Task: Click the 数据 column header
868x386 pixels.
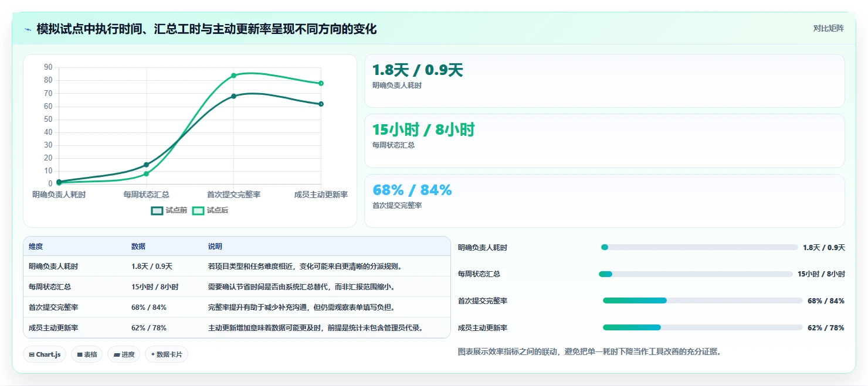Action: pos(138,247)
